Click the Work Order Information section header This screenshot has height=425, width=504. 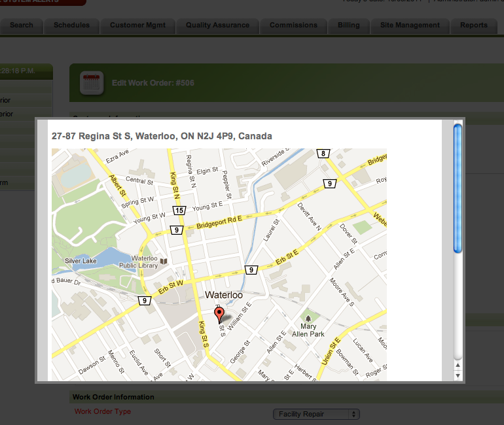113,397
